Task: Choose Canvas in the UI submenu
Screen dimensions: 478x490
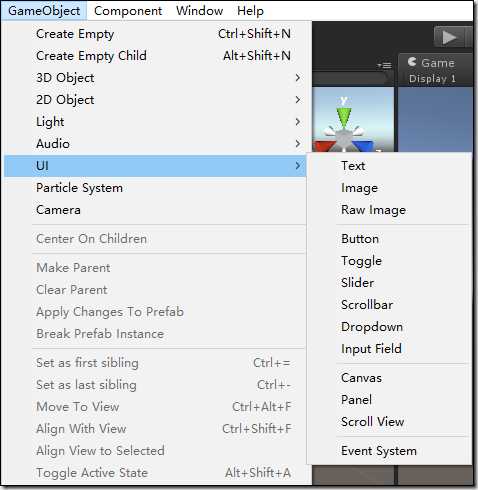Action: tap(389, 378)
